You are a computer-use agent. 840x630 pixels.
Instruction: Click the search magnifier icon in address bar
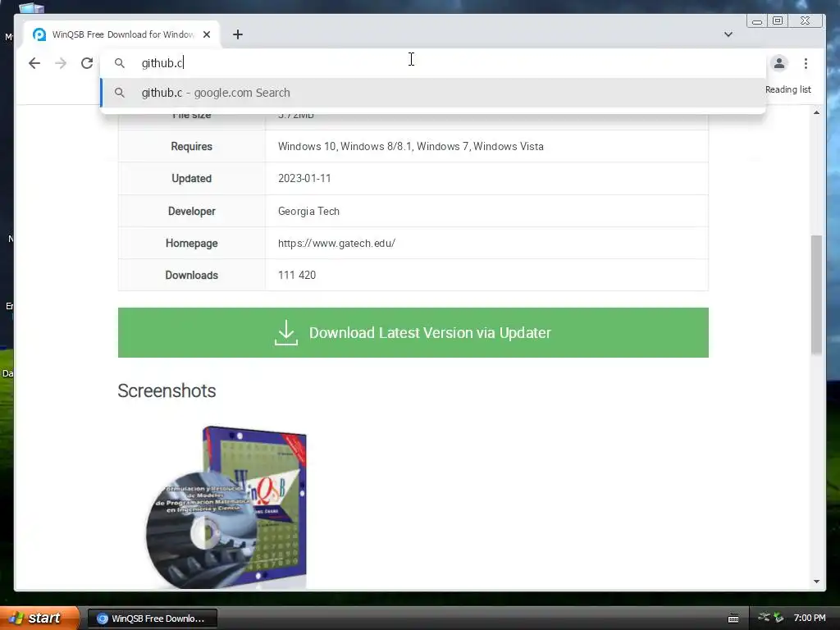click(120, 63)
